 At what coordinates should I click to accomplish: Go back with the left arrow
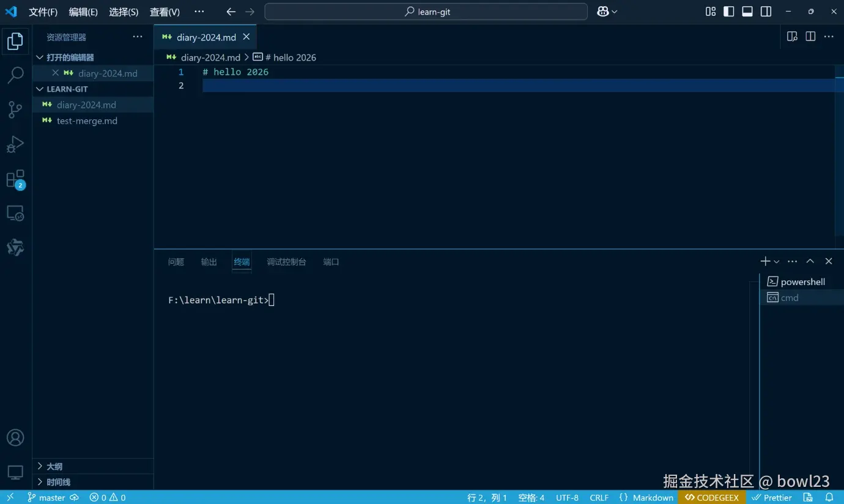pyautogui.click(x=231, y=12)
